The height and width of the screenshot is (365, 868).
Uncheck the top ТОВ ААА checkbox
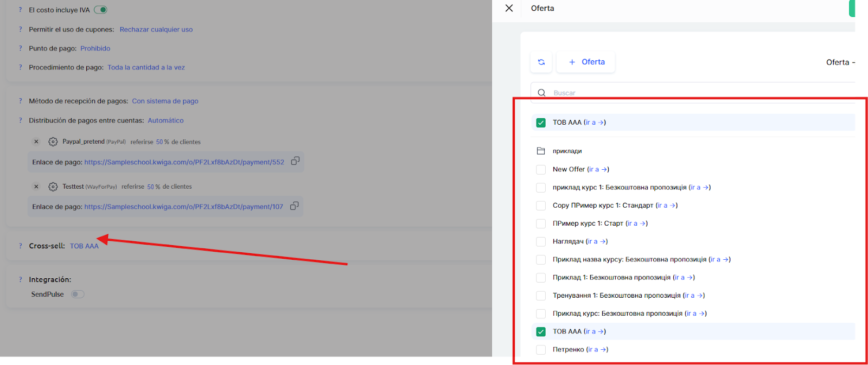[x=541, y=123]
